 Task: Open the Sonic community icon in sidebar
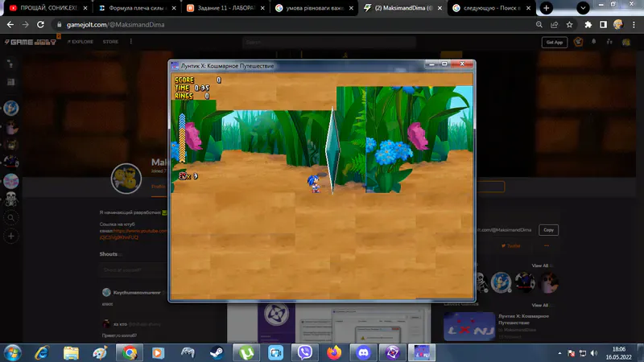(x=11, y=109)
